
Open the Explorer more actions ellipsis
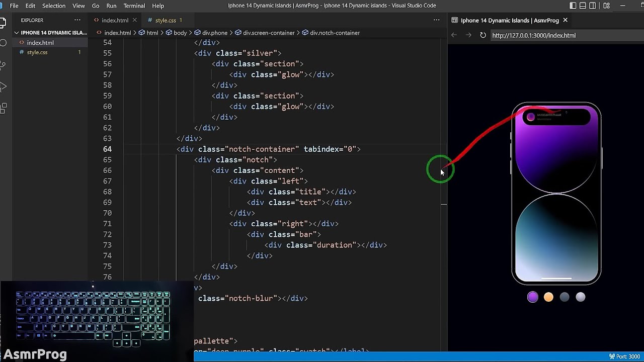point(77,20)
